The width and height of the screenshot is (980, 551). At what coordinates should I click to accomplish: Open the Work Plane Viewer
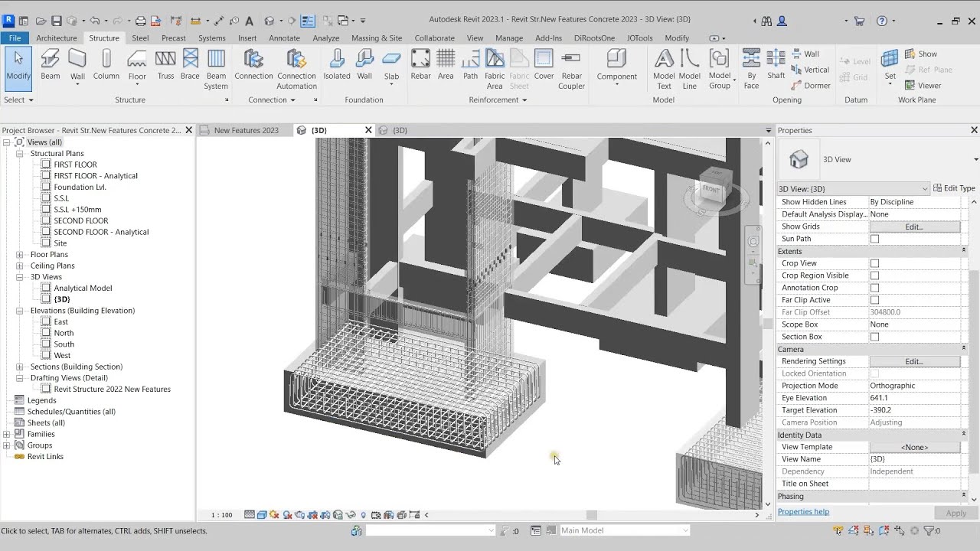click(x=923, y=86)
